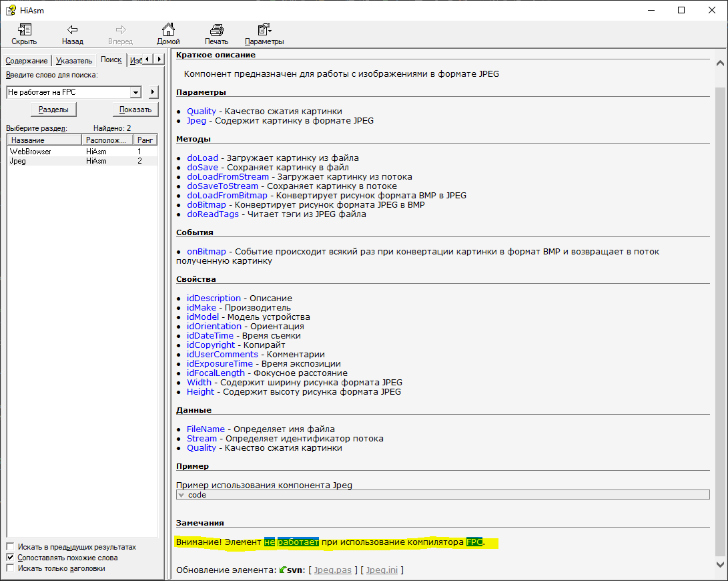Enable Искать в предыдущих результатах checkbox
The height and width of the screenshot is (581, 728).
(10, 546)
